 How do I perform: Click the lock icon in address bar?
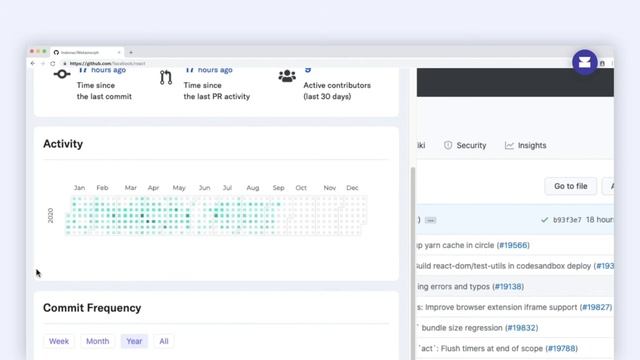click(x=64, y=64)
